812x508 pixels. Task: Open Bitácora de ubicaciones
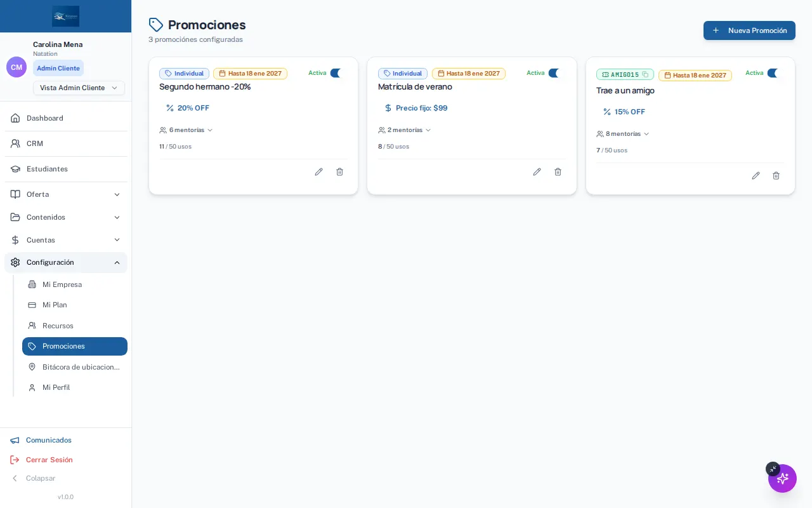[x=75, y=367]
